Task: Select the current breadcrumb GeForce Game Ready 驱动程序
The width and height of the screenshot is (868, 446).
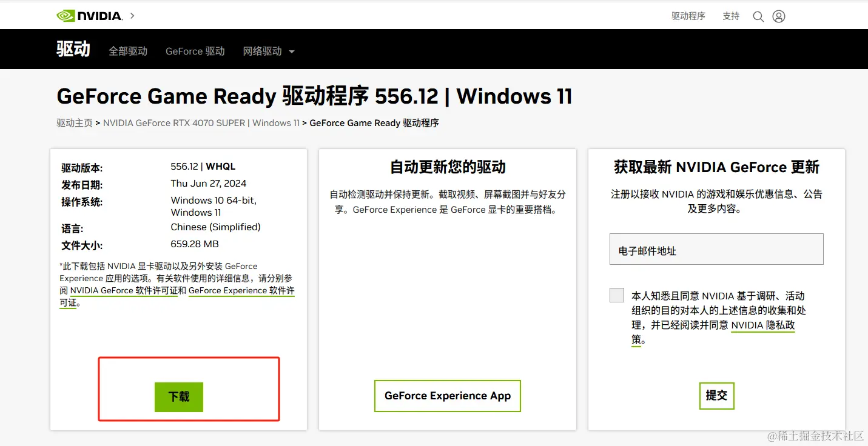Action: pos(374,123)
